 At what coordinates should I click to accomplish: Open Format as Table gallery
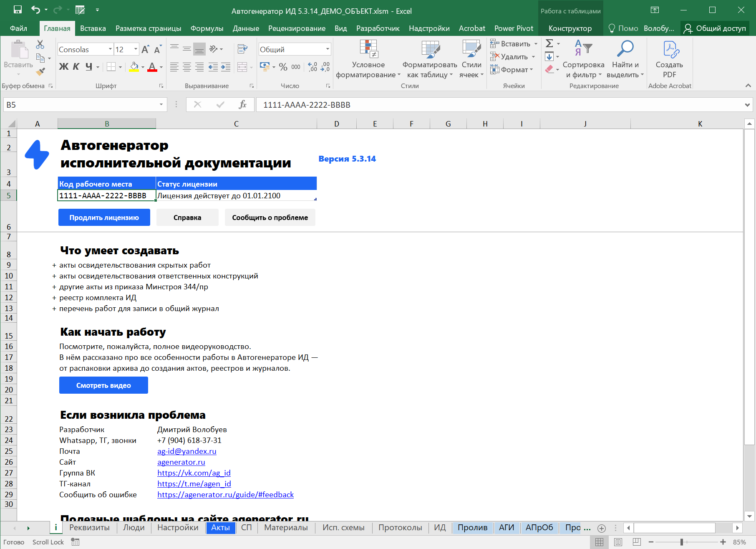click(x=430, y=59)
